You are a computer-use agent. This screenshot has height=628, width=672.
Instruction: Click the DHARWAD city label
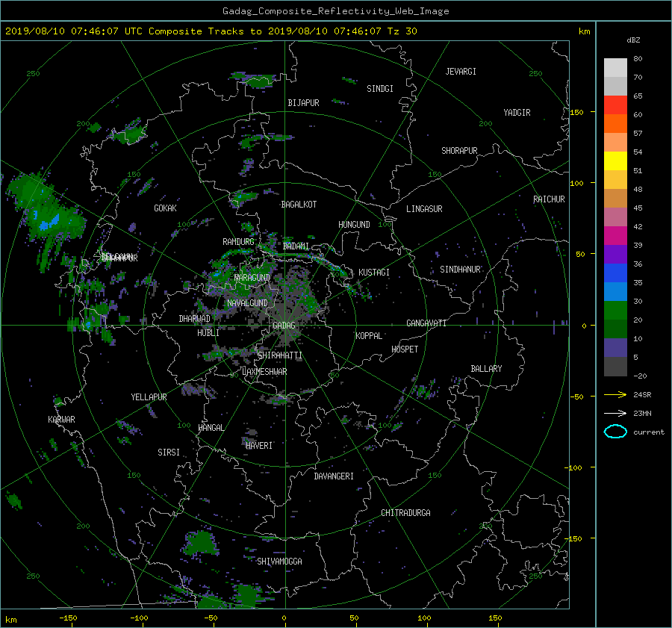[x=195, y=319]
